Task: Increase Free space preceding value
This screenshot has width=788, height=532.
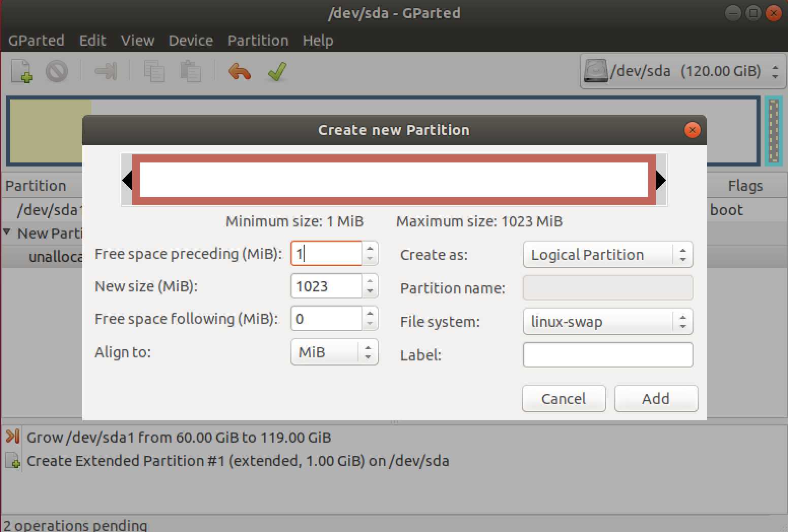Action: pyautogui.click(x=370, y=248)
